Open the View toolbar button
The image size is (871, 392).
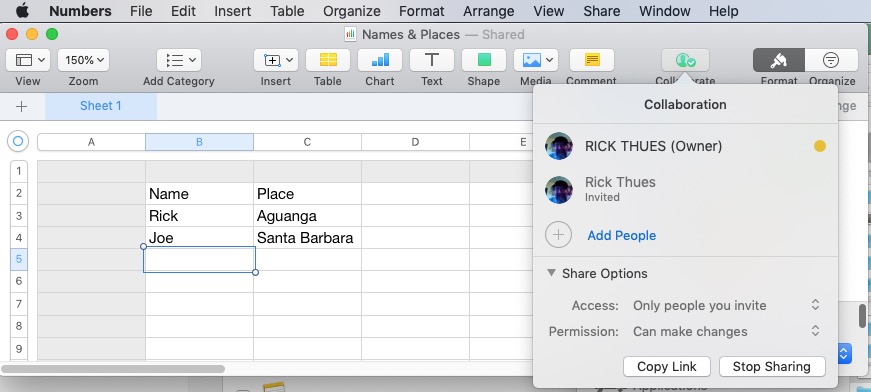point(28,60)
